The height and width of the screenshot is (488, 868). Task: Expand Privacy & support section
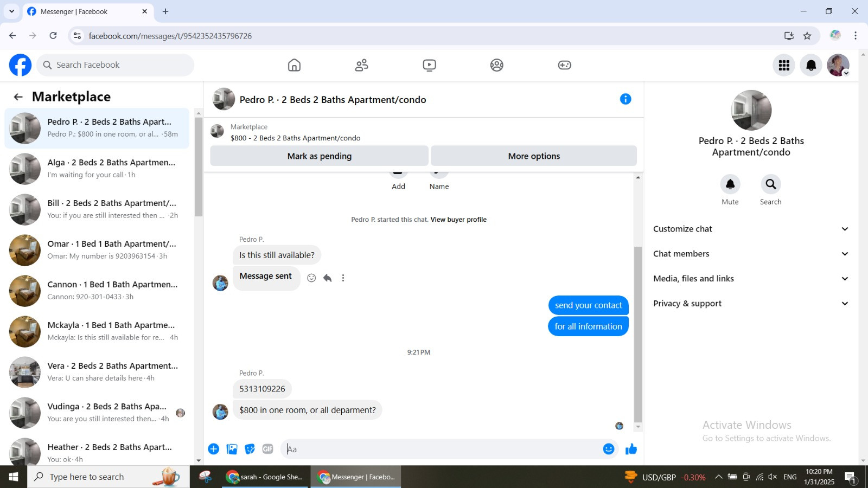751,304
